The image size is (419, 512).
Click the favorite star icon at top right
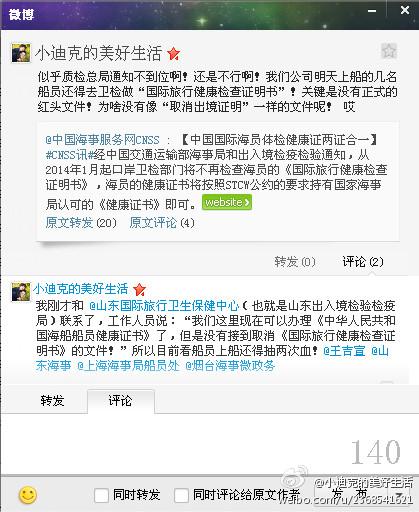pyautogui.click(x=389, y=51)
